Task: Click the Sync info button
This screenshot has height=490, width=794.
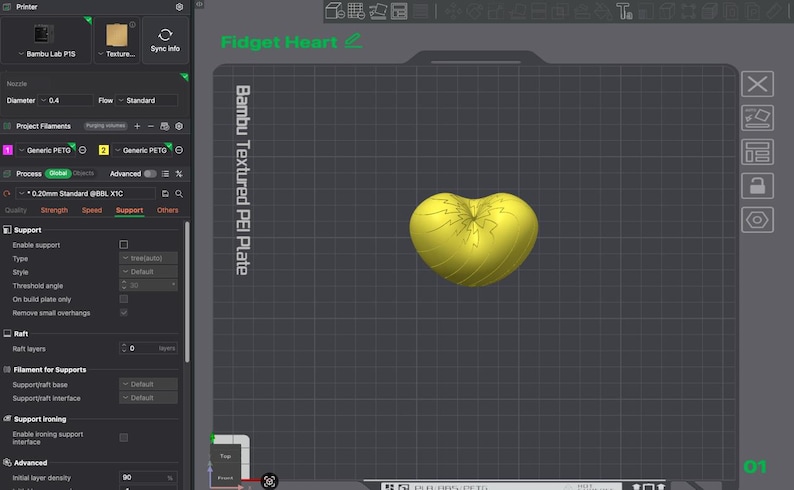Action: click(165, 40)
